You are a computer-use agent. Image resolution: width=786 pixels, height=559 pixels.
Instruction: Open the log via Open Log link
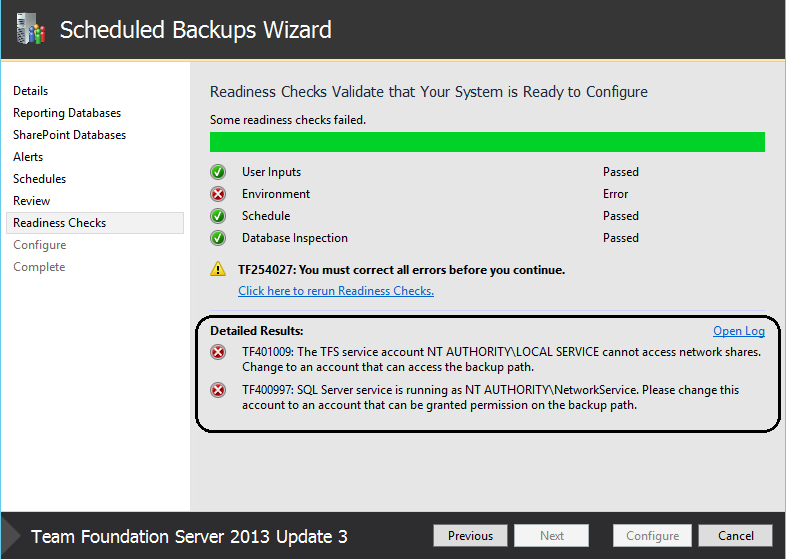pos(739,331)
